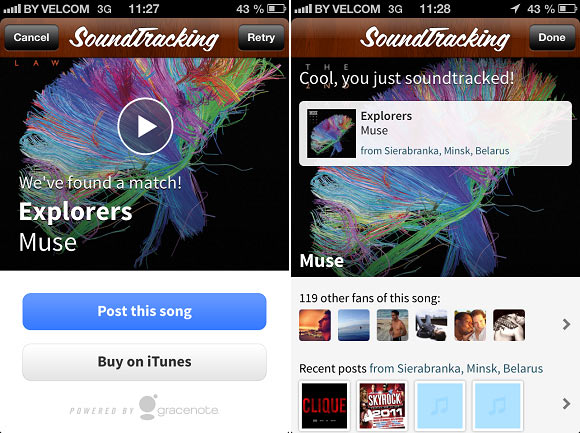Buy the song on iTunes
580x433 pixels.
coord(144,362)
